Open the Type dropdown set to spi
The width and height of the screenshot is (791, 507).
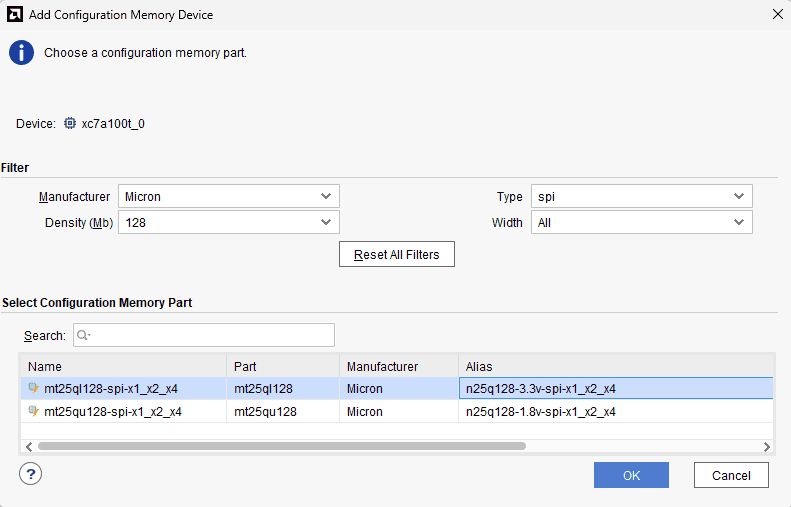tap(640, 197)
